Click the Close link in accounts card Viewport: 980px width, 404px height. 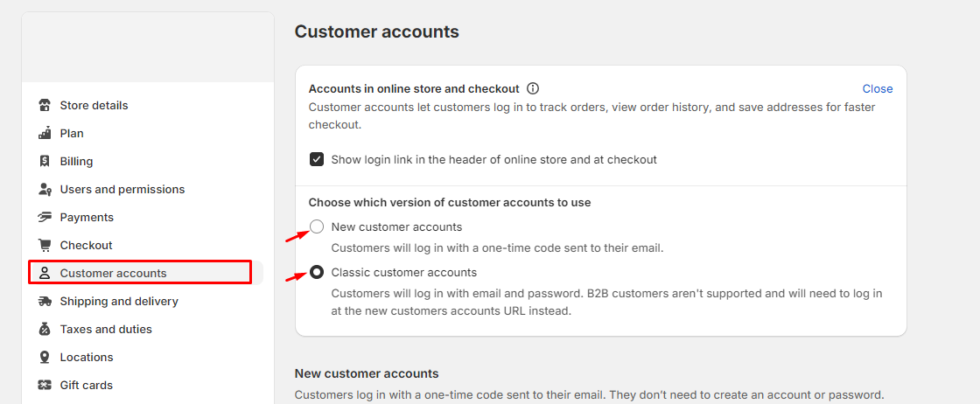point(878,89)
